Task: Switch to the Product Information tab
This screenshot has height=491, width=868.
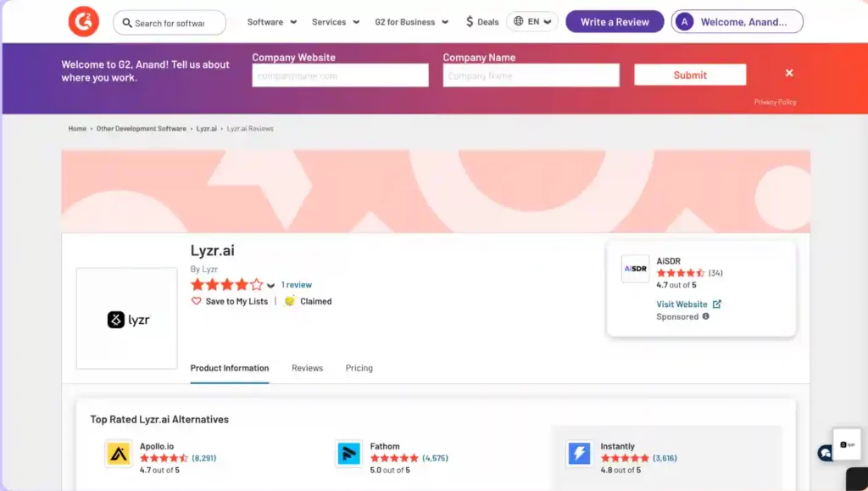Action: click(230, 368)
